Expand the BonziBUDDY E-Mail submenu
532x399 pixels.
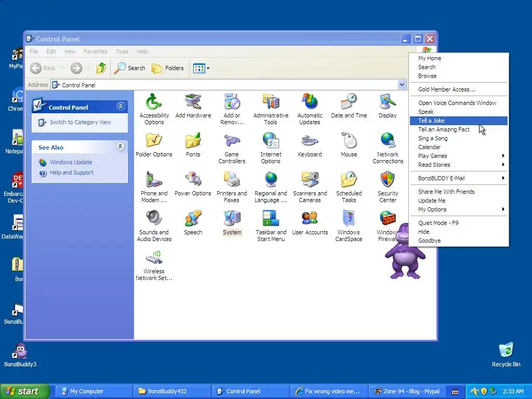tap(458, 178)
